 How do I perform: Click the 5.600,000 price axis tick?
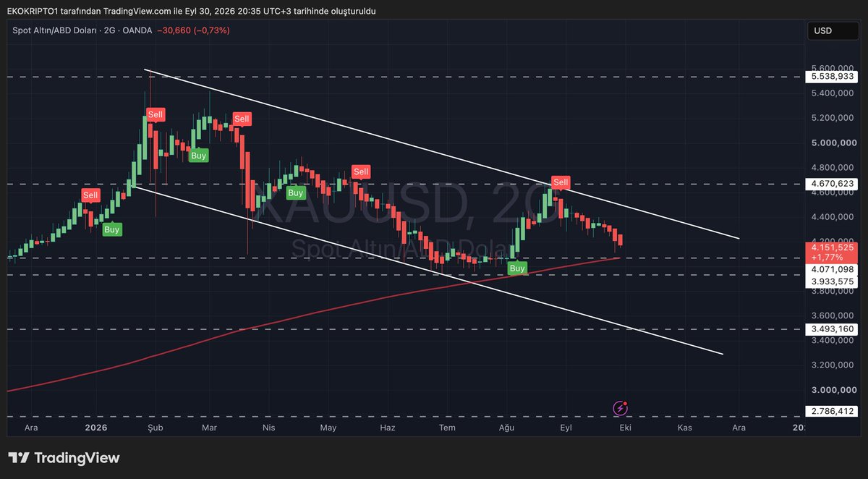click(x=833, y=68)
